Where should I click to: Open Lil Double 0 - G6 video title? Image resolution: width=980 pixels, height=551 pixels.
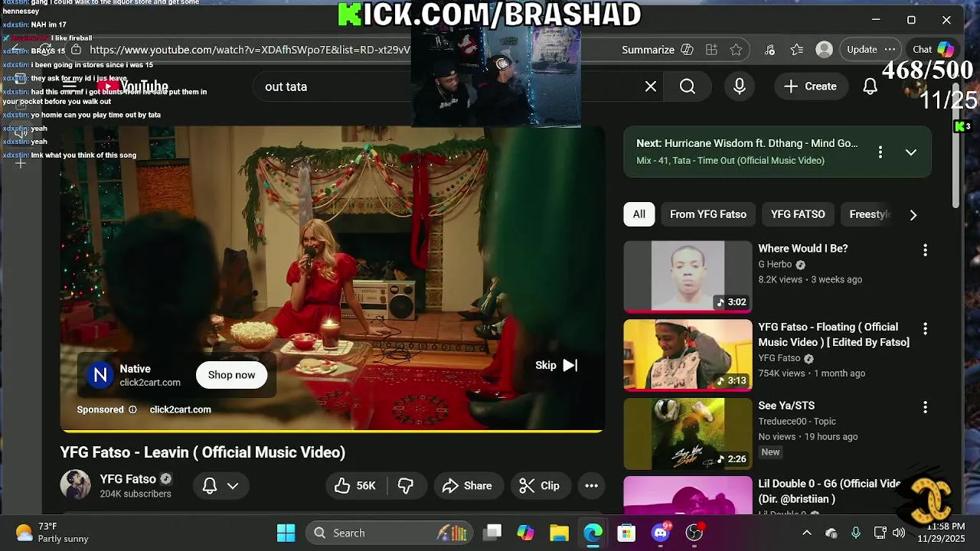point(829,491)
